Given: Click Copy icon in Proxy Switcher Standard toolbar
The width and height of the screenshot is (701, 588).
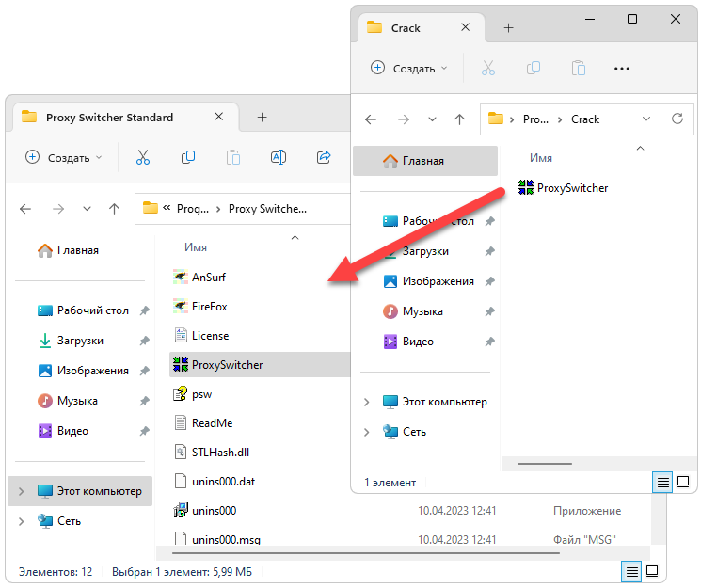Looking at the screenshot, I should pos(188,157).
